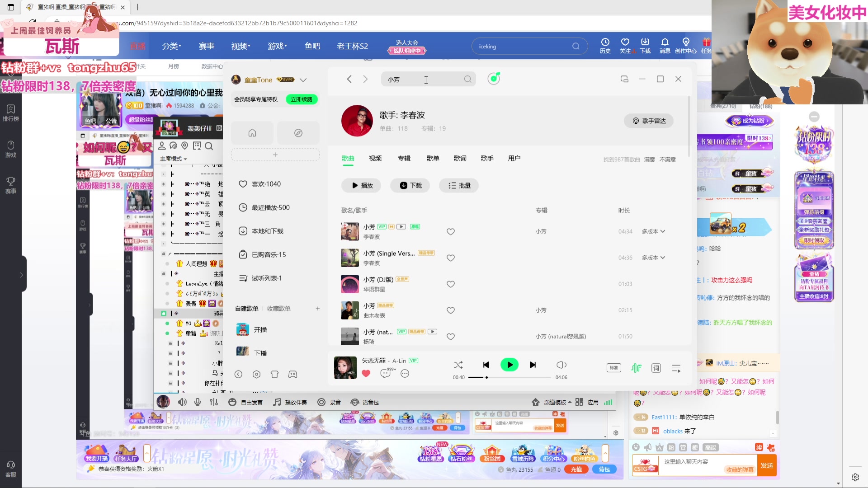The image size is (868, 488).
Task: Open the play queue list icon
Action: pos(676,368)
